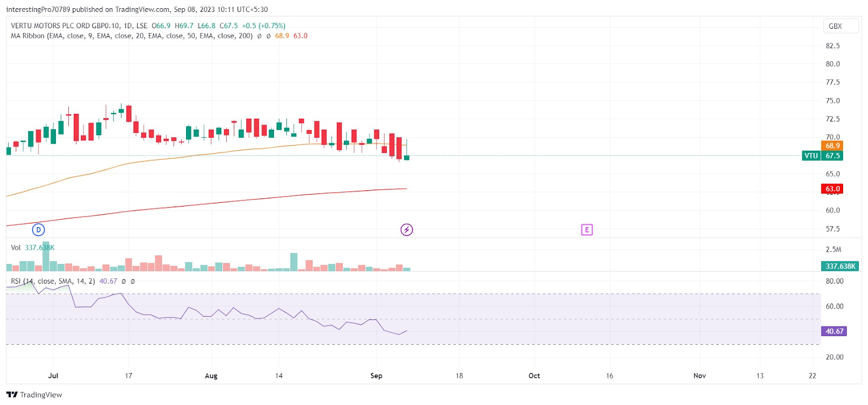Select the RSI indicator legend

[x=53, y=281]
